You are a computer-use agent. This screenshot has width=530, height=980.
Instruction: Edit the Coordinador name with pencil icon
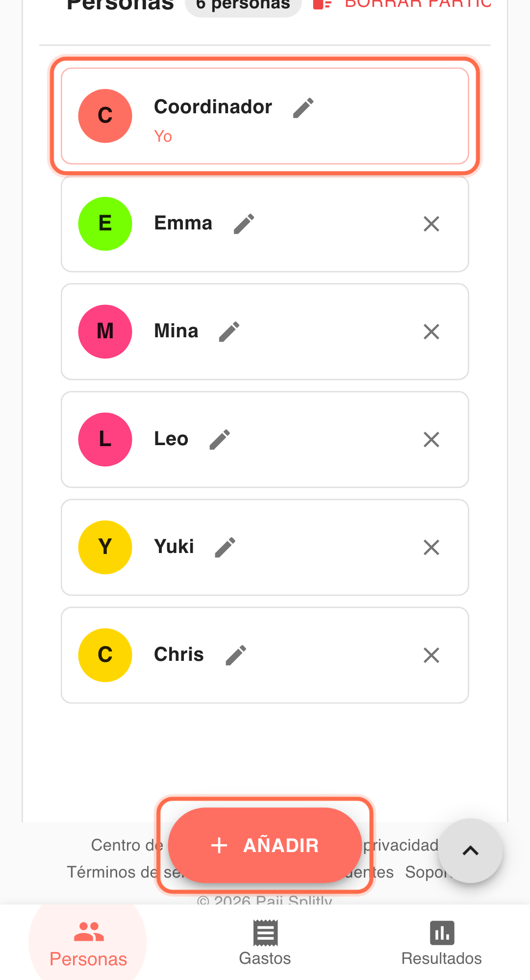tap(303, 108)
